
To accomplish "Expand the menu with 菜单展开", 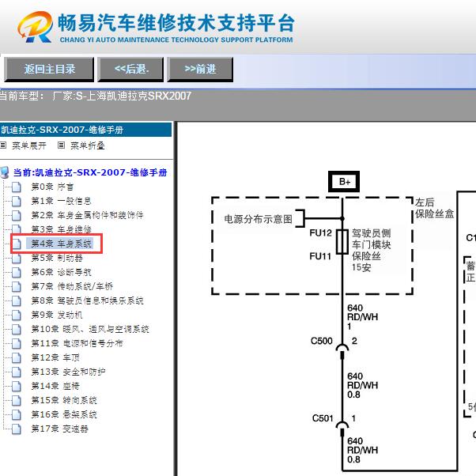I will [29, 145].
